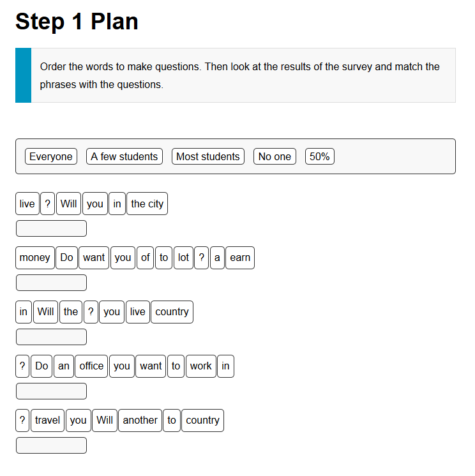Choose the 'travel' word tile

coord(47,420)
